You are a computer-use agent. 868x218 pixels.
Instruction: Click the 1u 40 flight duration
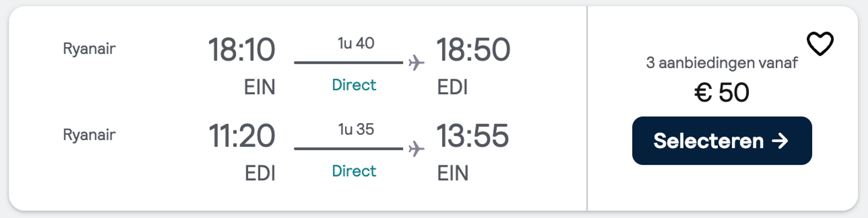point(356,43)
